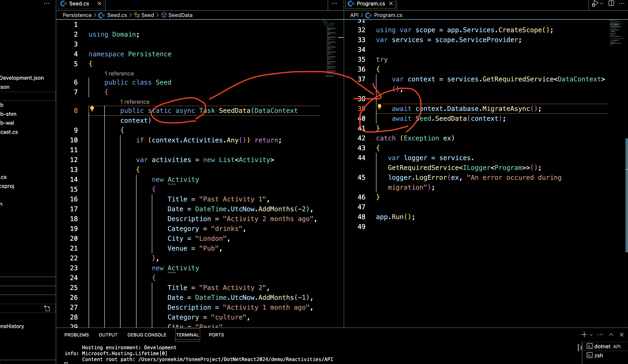Click the Persistence breadcrumb folder
The width and height of the screenshot is (628, 364).
tap(77, 15)
